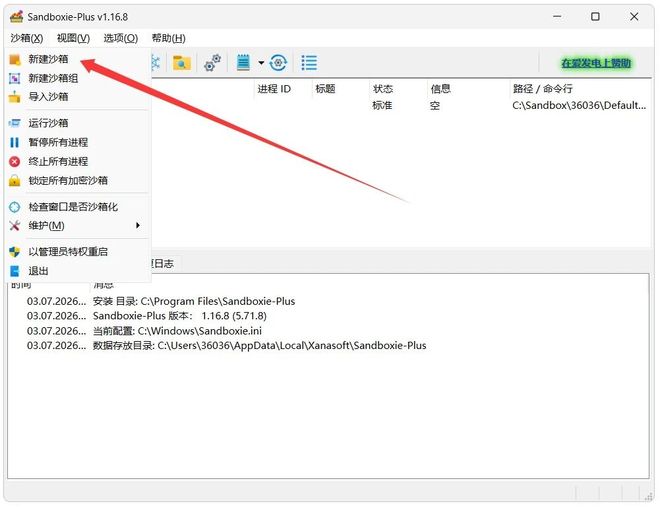Screen dimensions: 660x508
Task: Click the refresh gear toolbar icon
Action: pyautogui.click(x=278, y=63)
